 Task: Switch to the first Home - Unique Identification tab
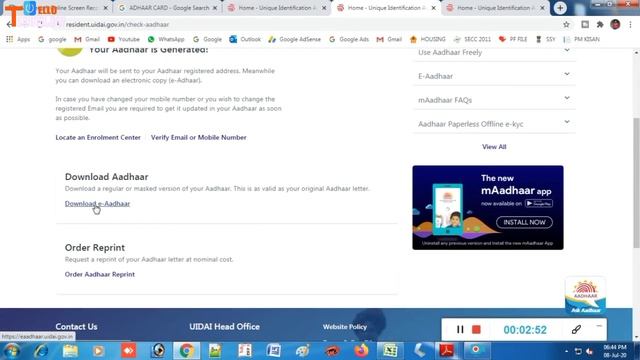[277, 8]
